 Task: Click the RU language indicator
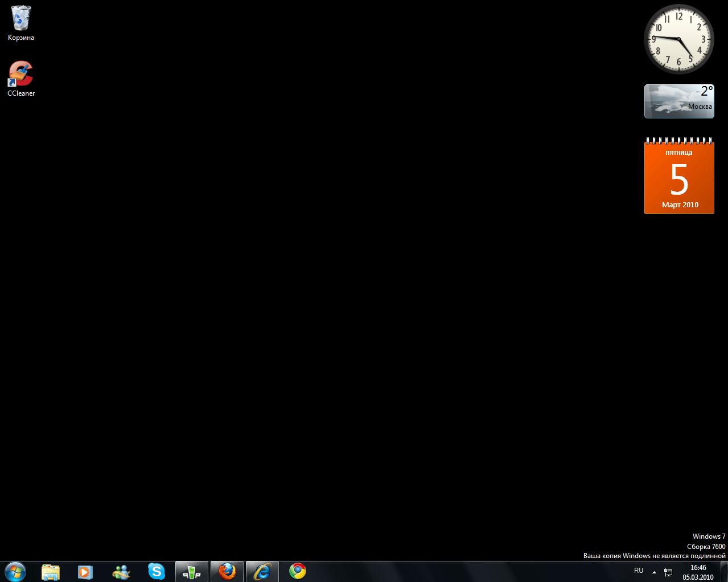point(639,571)
